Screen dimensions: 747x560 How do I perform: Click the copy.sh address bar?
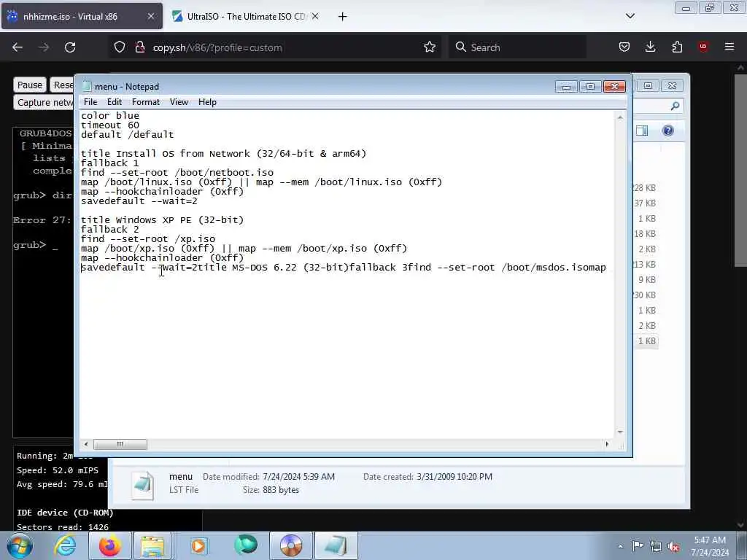click(x=276, y=47)
